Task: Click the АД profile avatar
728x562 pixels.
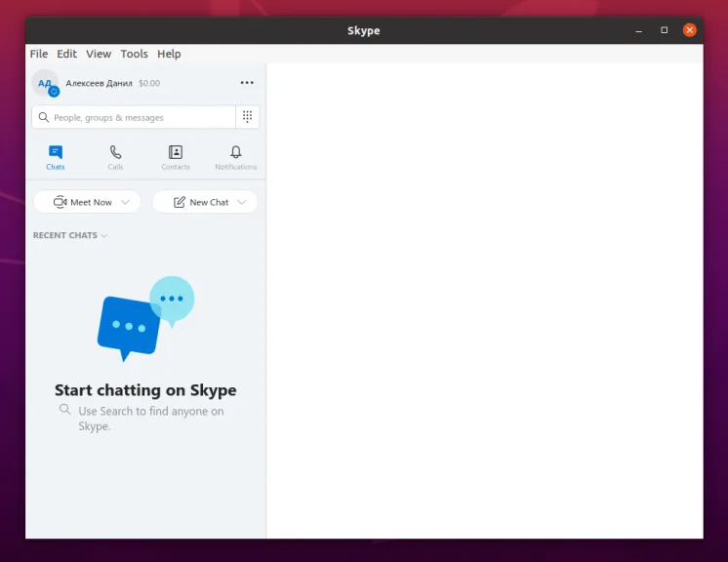Action: pyautogui.click(x=45, y=83)
